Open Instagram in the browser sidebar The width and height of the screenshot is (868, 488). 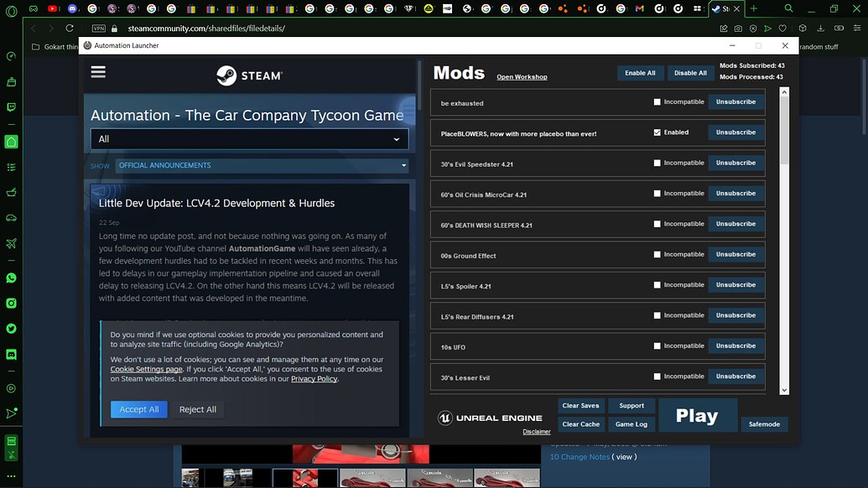click(11, 304)
